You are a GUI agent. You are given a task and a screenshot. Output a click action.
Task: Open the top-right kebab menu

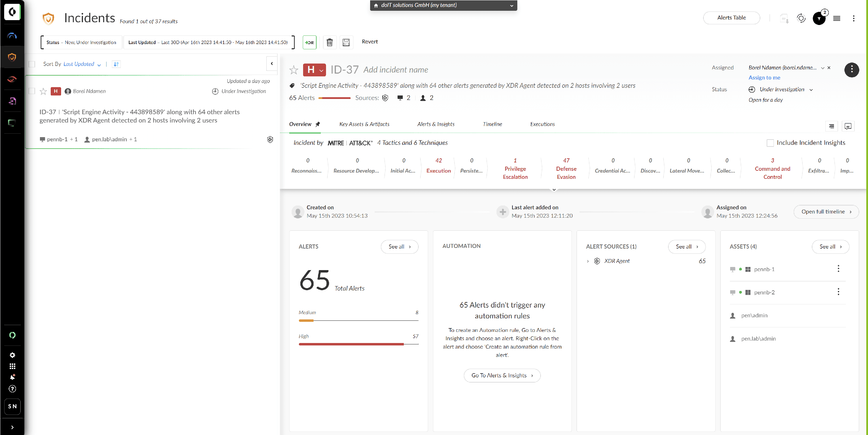pos(853,18)
